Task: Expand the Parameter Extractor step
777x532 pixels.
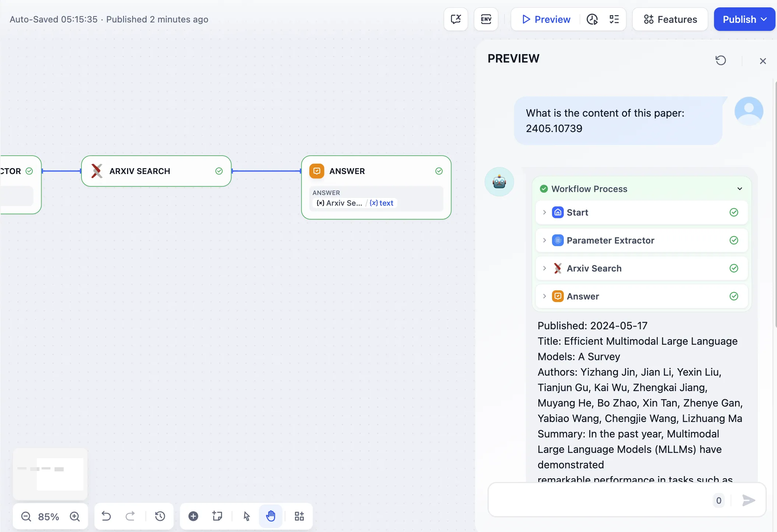Action: [x=544, y=240]
